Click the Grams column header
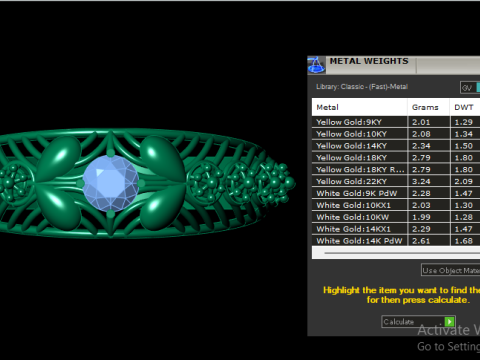 [x=428, y=107]
